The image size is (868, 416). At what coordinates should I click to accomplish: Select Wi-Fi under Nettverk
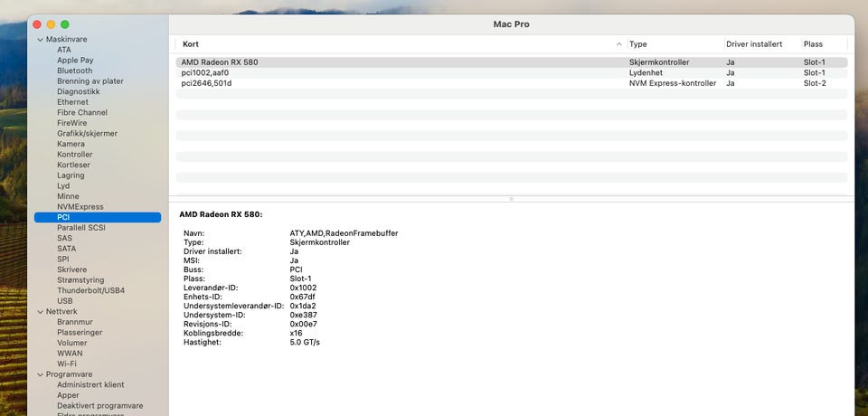click(67, 364)
